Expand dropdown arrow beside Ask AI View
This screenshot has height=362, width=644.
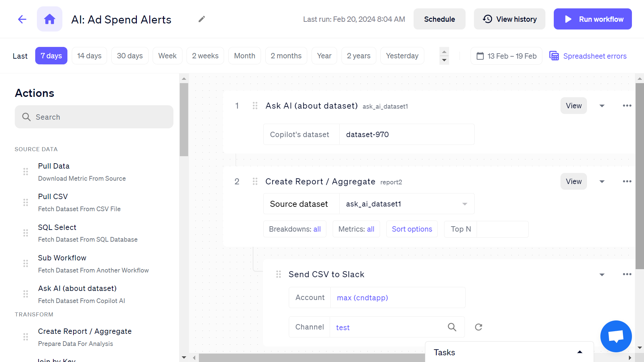[x=602, y=106]
